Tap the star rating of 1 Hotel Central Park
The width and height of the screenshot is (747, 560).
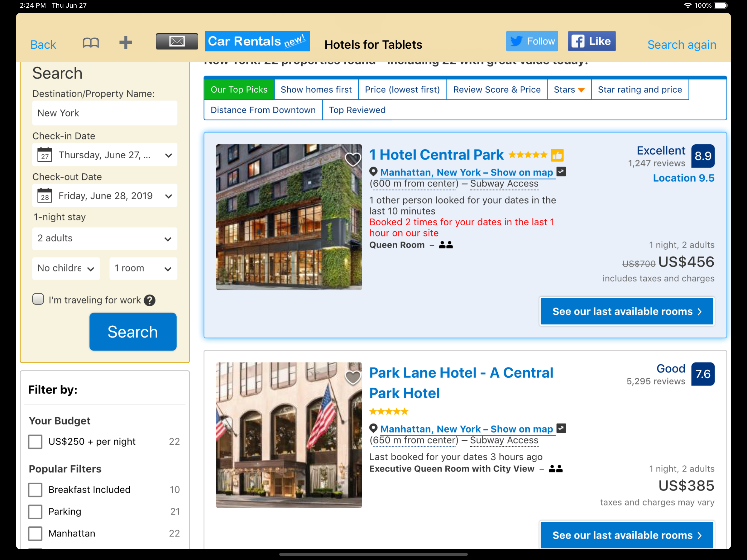tap(527, 155)
